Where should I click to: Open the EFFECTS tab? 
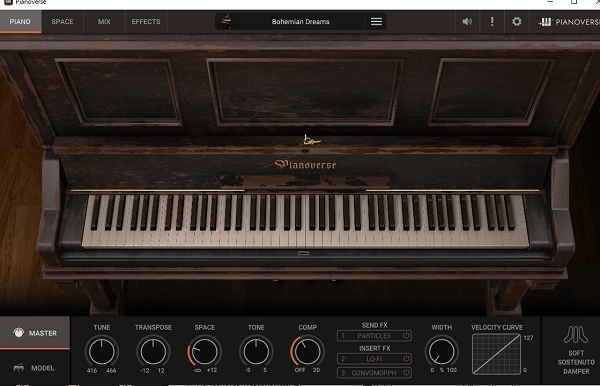(x=146, y=22)
